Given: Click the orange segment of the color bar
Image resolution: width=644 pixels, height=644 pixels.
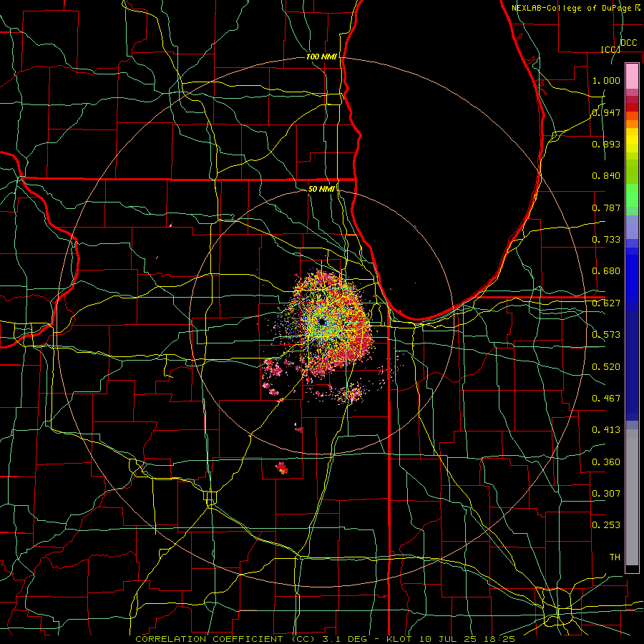Looking at the screenshot, I should coord(632,124).
